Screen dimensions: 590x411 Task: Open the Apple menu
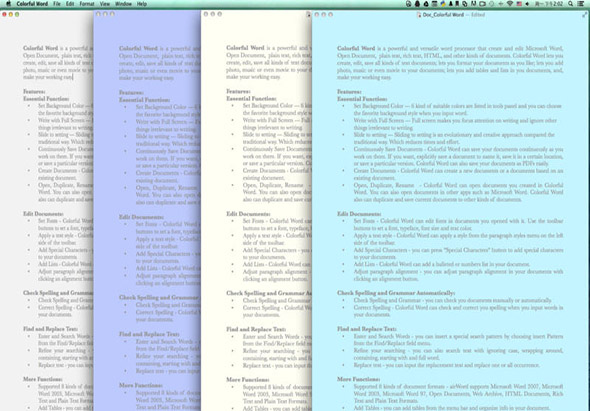coord(9,4)
